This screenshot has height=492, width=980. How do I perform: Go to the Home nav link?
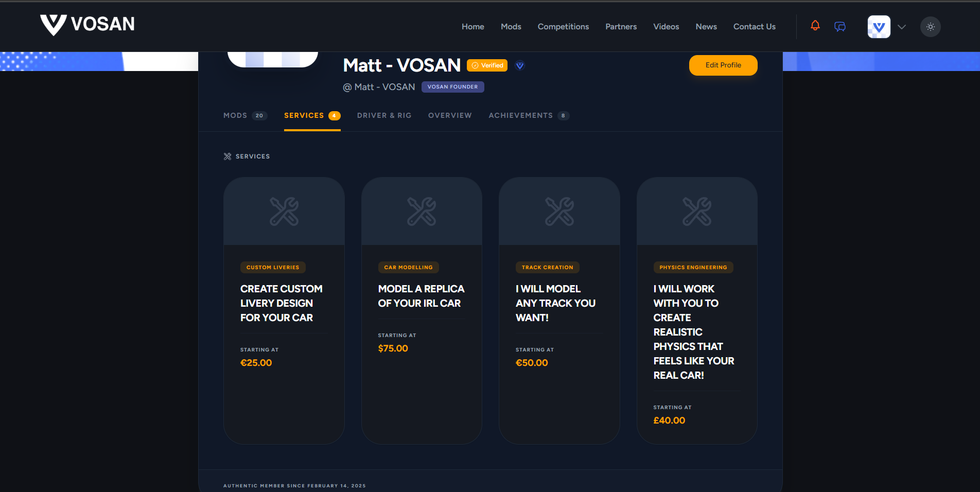473,27
